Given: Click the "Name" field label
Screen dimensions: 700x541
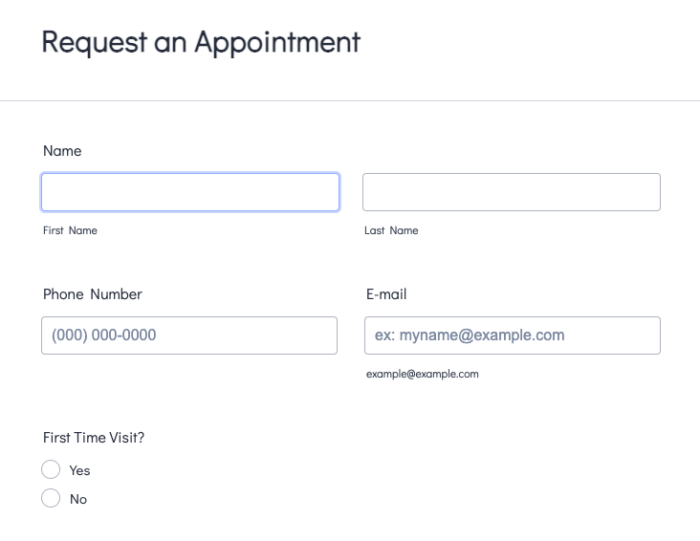Looking at the screenshot, I should pyautogui.click(x=62, y=151).
